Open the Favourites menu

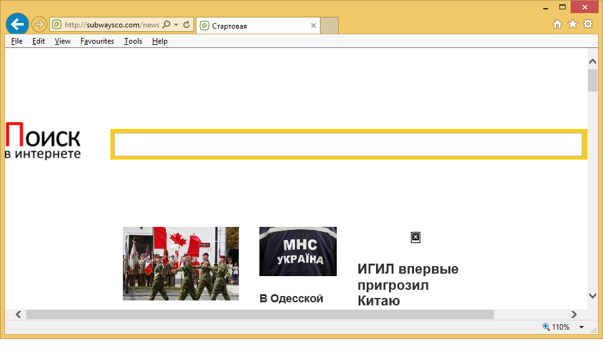[97, 41]
